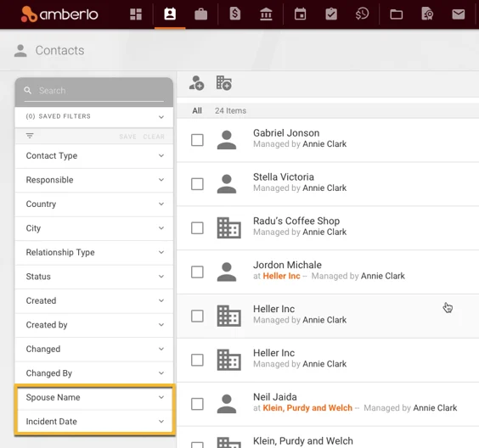Viewport: 479px width, 448px height.
Task: Click the SAVE filter button
Action: (x=127, y=137)
